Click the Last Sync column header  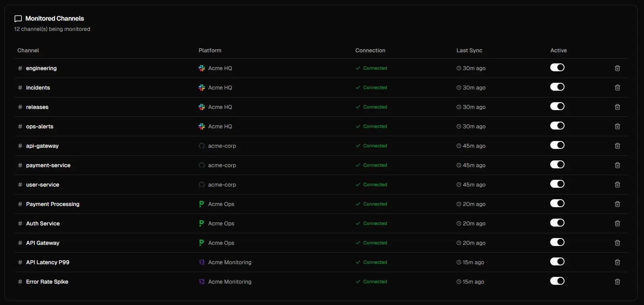click(469, 50)
